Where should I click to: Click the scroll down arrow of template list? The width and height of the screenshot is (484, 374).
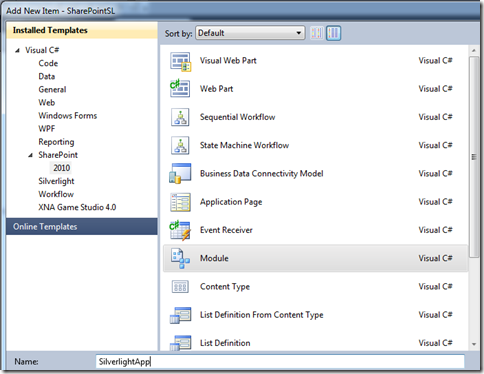point(474,344)
